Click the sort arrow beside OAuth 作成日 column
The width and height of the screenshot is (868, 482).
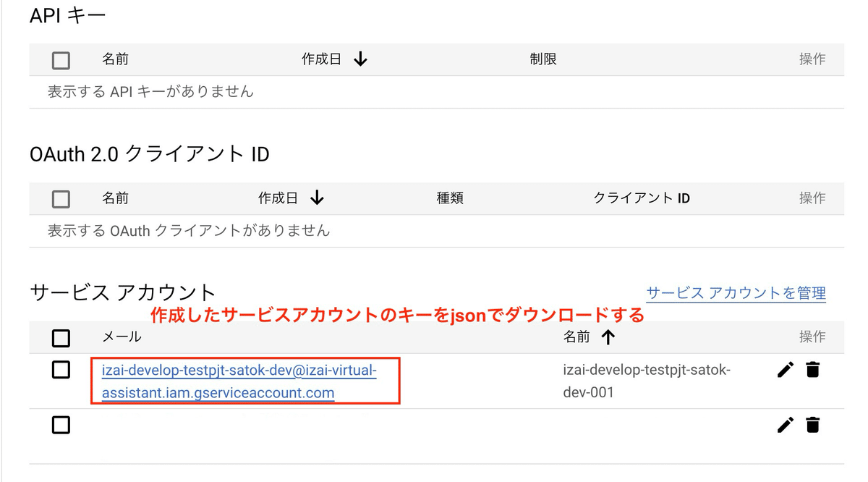click(x=318, y=198)
